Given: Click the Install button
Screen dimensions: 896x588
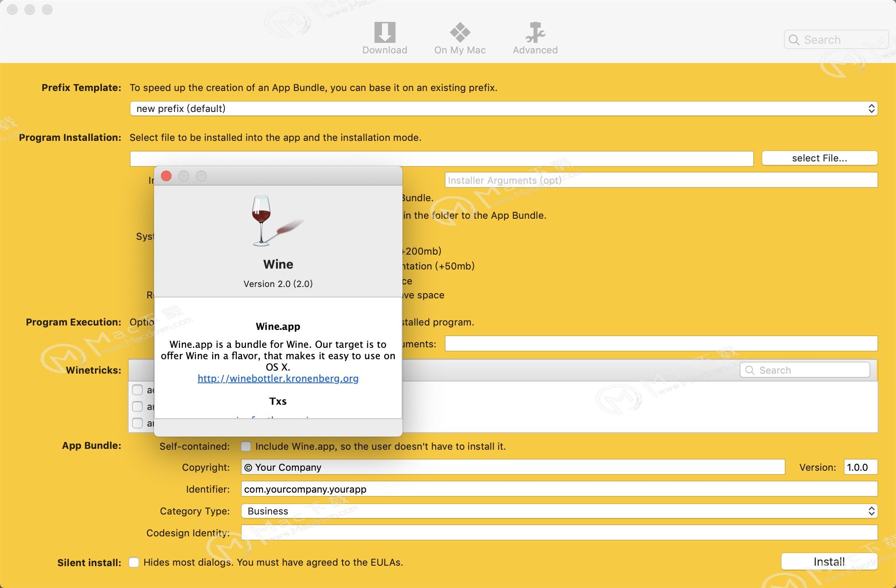Looking at the screenshot, I should pyautogui.click(x=829, y=561).
